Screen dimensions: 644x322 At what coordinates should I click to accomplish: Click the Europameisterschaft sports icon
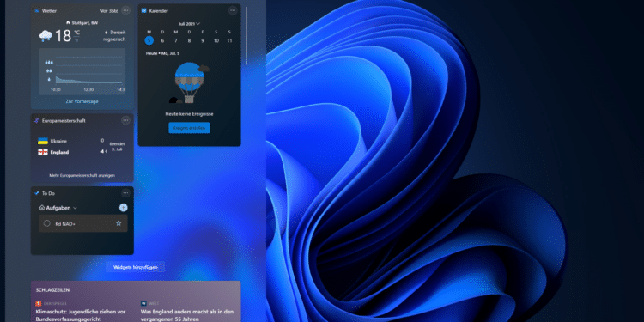tap(37, 120)
